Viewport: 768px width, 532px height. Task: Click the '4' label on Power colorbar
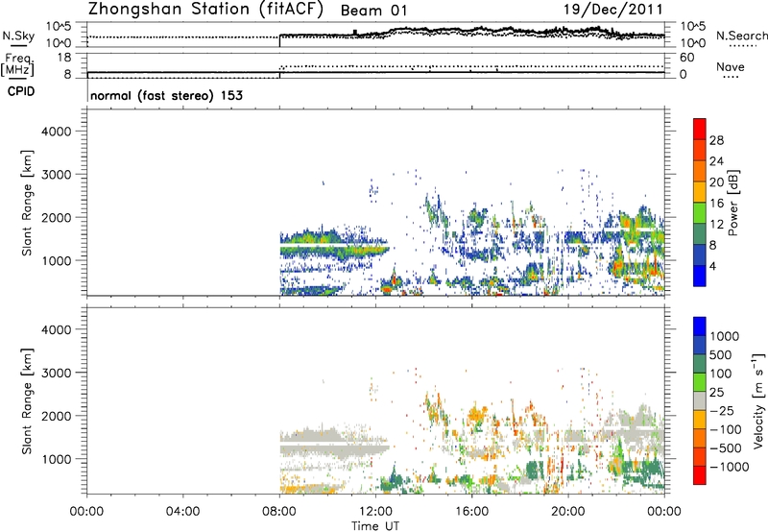click(713, 266)
